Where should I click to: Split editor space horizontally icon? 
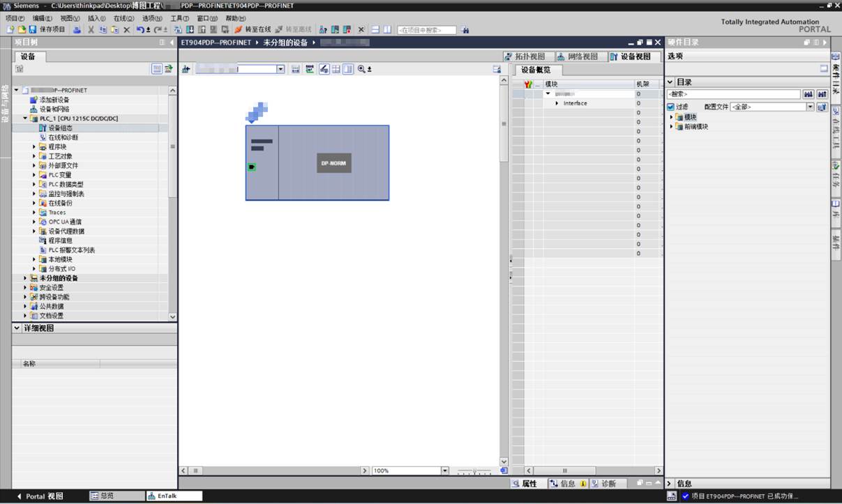pos(375,30)
